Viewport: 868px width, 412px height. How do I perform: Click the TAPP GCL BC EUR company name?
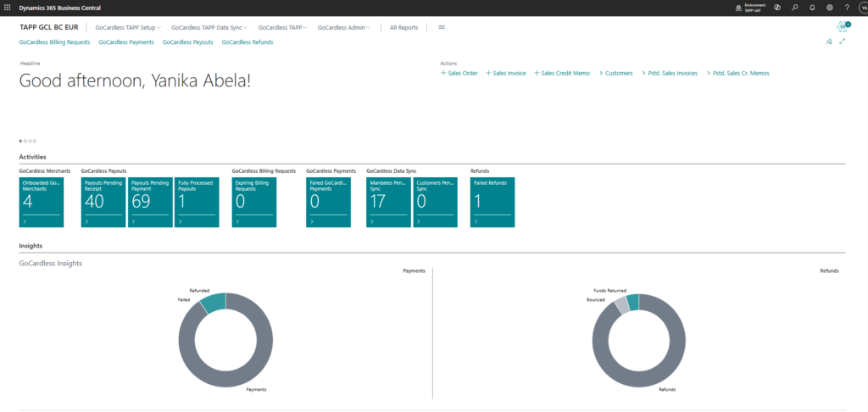pyautogui.click(x=49, y=27)
